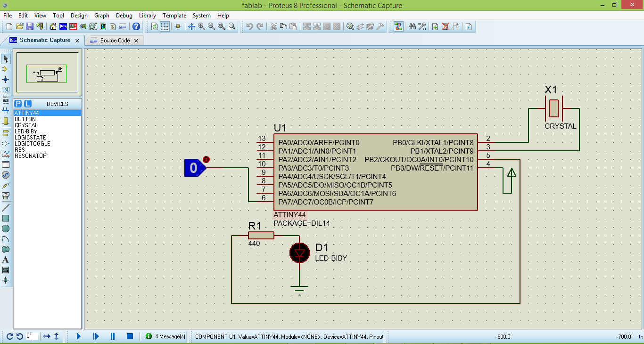
Task: Stop the simulation
Action: [x=130, y=336]
